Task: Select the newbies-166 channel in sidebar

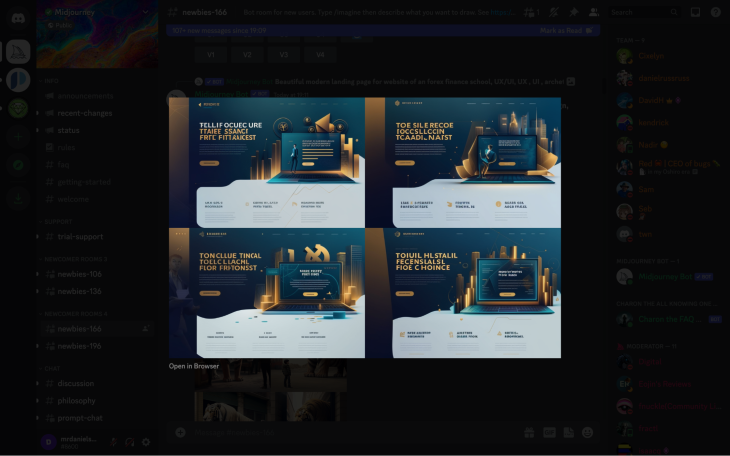Action: 96,329
